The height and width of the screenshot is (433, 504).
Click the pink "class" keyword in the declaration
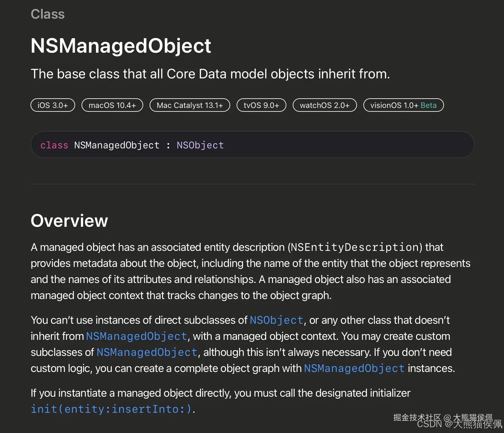tap(54, 145)
